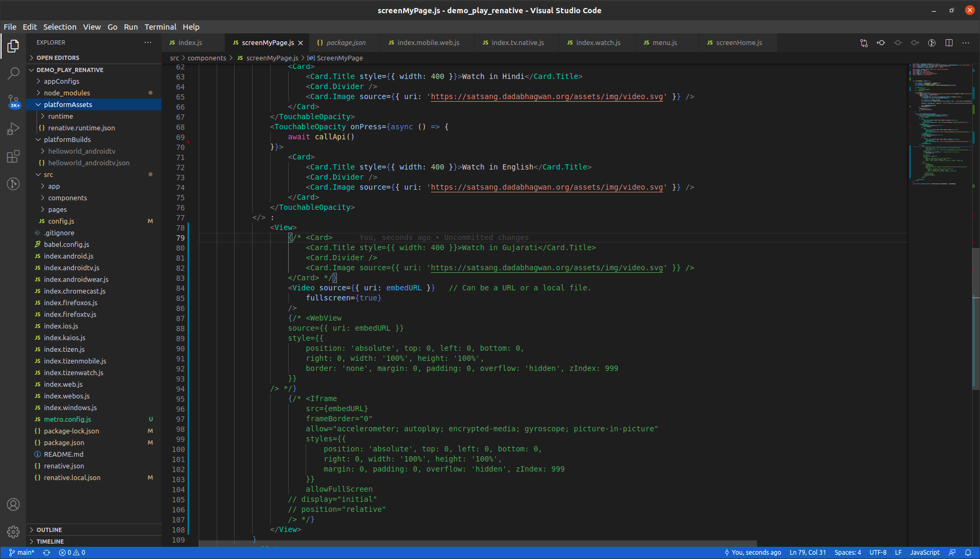Viewport: 980px width, 559px height.
Task: Expand the OUTLINE section
Action: click(x=94, y=530)
